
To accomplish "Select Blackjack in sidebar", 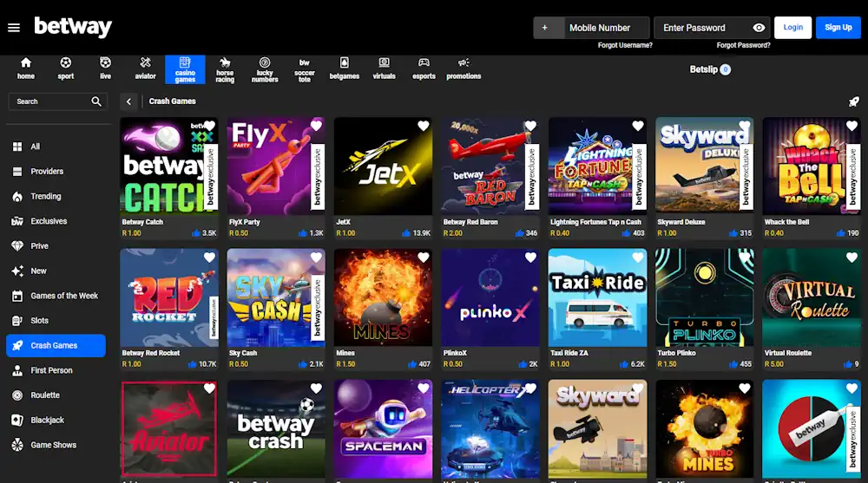I will 56,421.
